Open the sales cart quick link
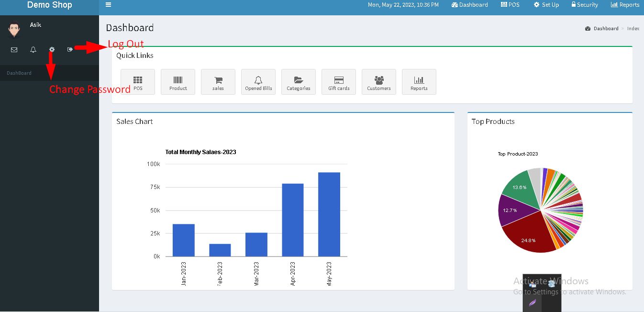The width and height of the screenshot is (644, 312). [218, 82]
